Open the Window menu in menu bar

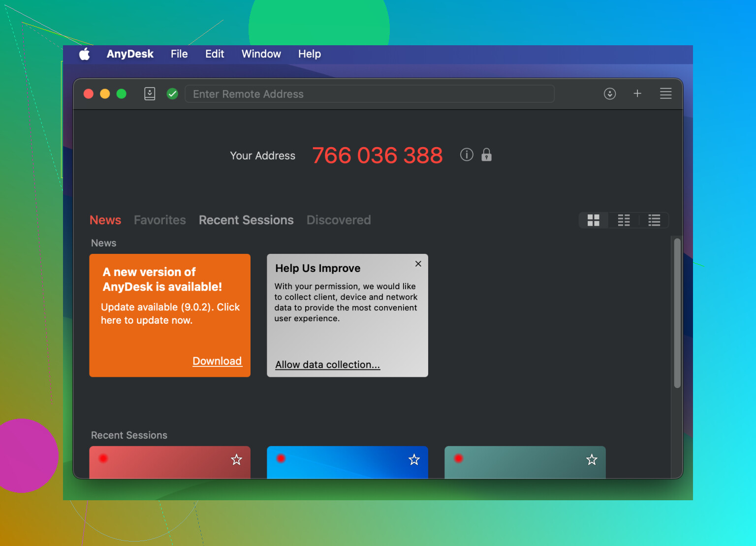pos(261,54)
